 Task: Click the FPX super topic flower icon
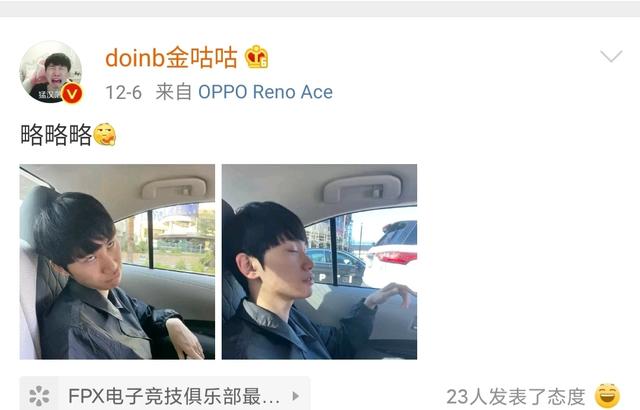tap(39, 395)
